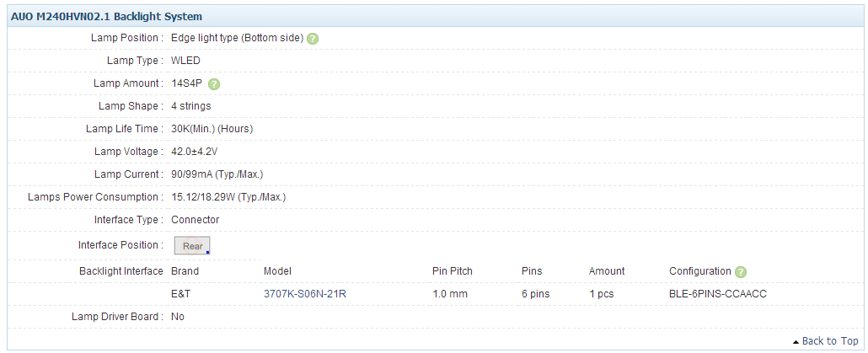The width and height of the screenshot is (868, 353).
Task: Click the 6 pins cell
Action: [x=535, y=294]
